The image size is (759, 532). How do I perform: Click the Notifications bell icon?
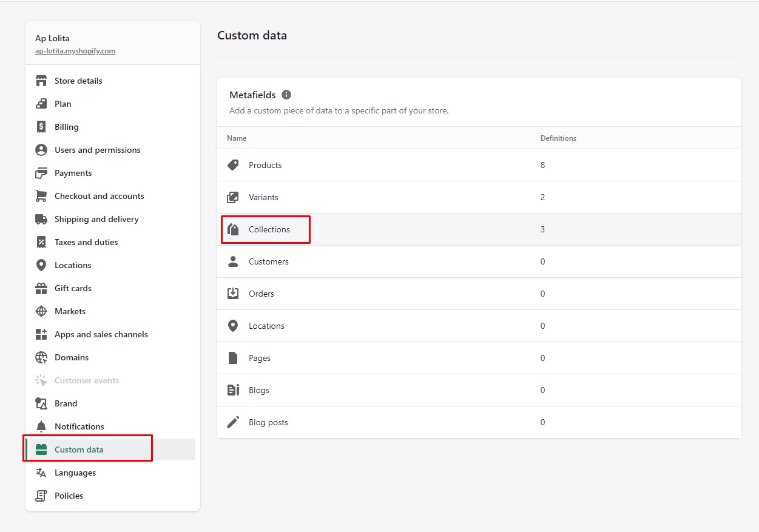coord(41,426)
